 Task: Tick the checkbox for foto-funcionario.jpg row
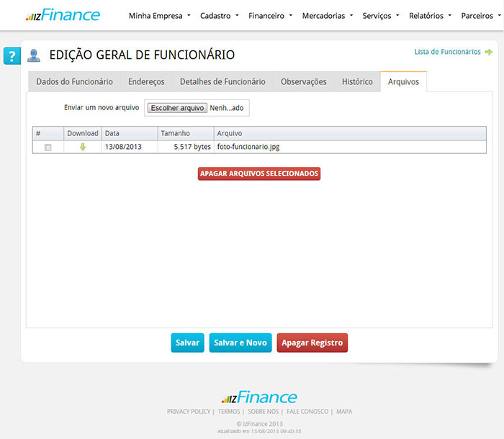click(x=48, y=147)
